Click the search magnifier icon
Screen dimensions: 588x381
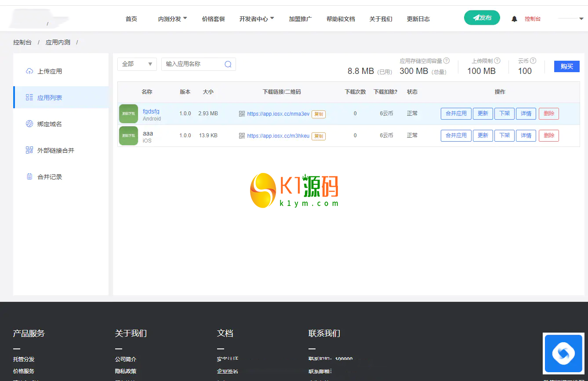point(228,64)
